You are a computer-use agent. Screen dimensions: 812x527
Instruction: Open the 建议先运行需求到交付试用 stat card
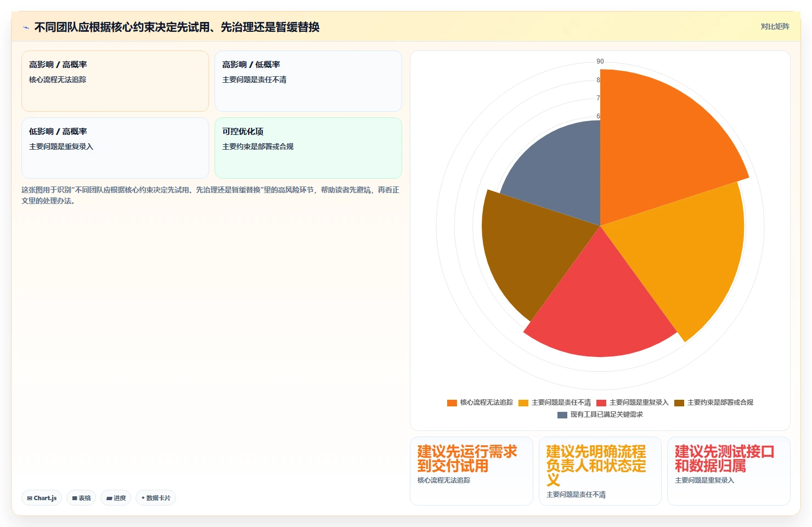click(471, 471)
